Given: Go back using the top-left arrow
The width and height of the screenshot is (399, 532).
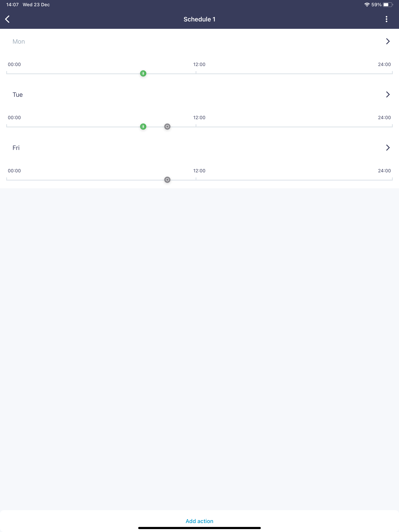Looking at the screenshot, I should (7, 19).
